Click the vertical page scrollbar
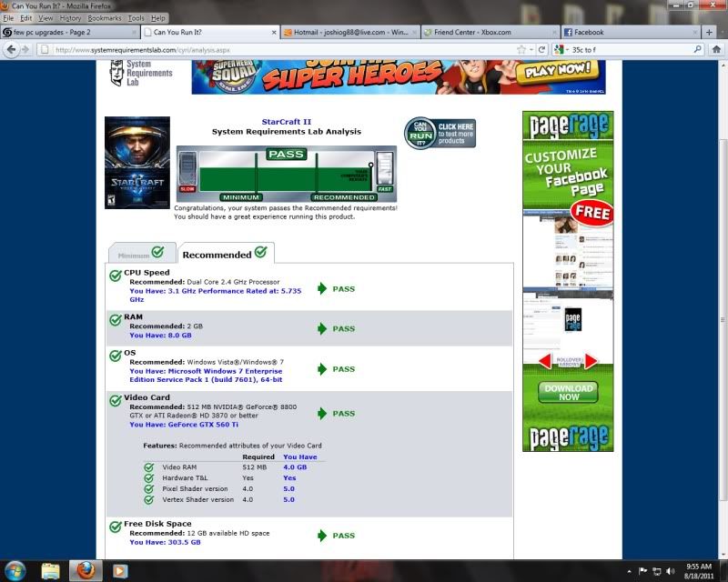The height and width of the screenshot is (582, 728). 723,320
